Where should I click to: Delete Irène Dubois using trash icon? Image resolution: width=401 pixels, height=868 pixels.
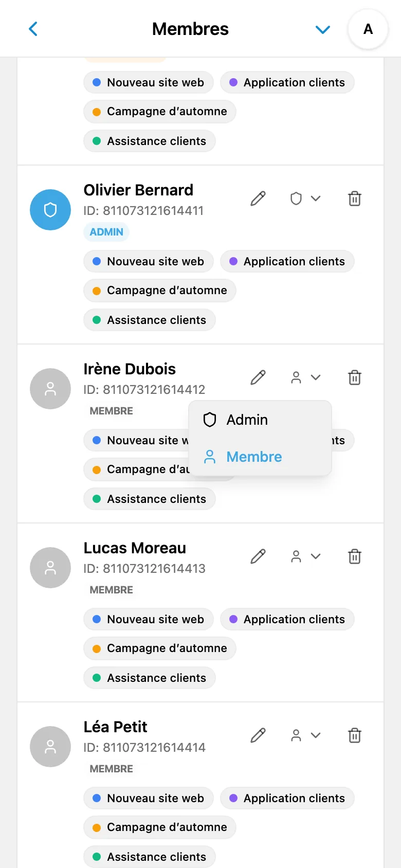355,377
